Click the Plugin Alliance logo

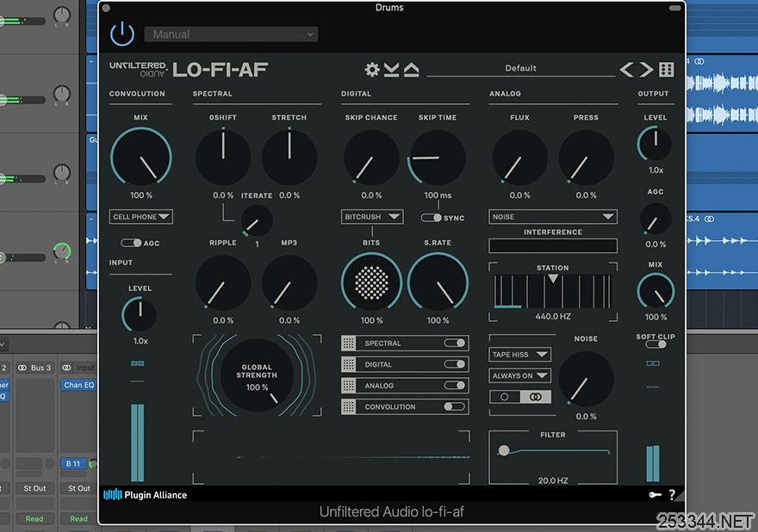145,495
